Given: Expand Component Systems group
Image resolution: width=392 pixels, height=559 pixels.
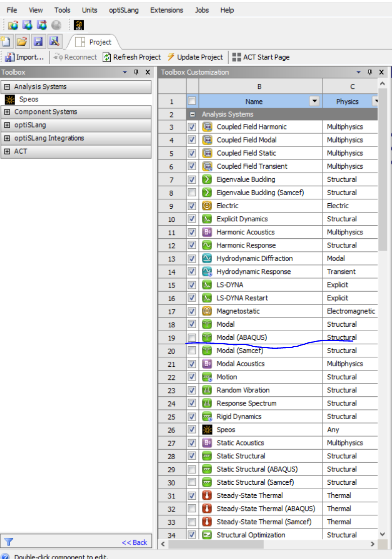Looking at the screenshot, I should point(7,112).
